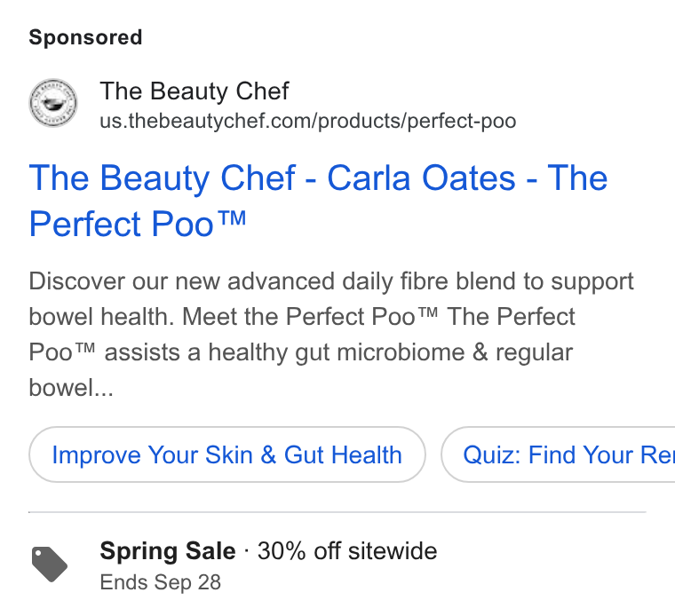This screenshot has width=675, height=616.
Task: Click "Meet the Perfect Poo™" in the description
Action: pos(310,317)
